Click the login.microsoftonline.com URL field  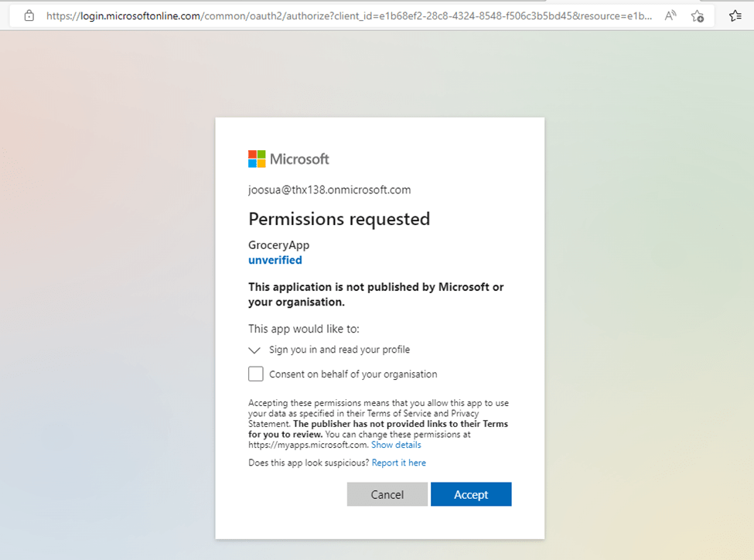(x=348, y=15)
